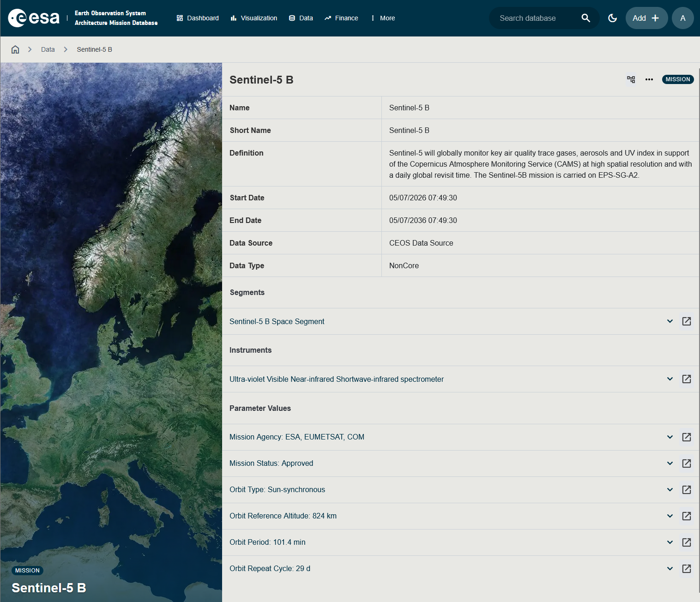Viewport: 700px width, 602px height.
Task: Expand the Orbit Reference Altitude row
Action: point(670,516)
